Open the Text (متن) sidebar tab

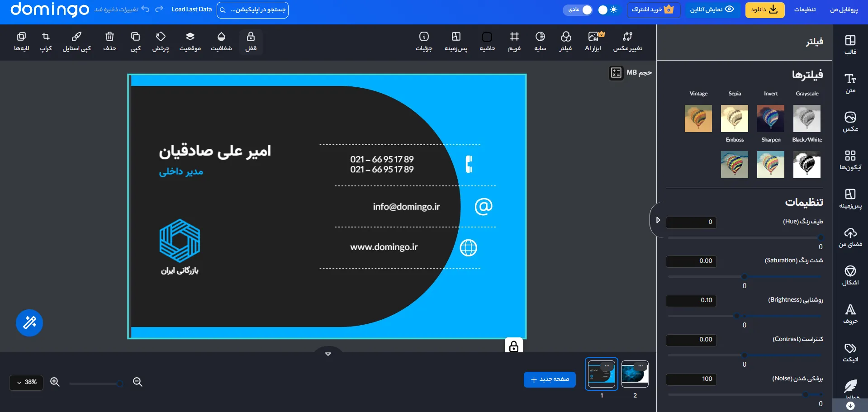tap(850, 83)
